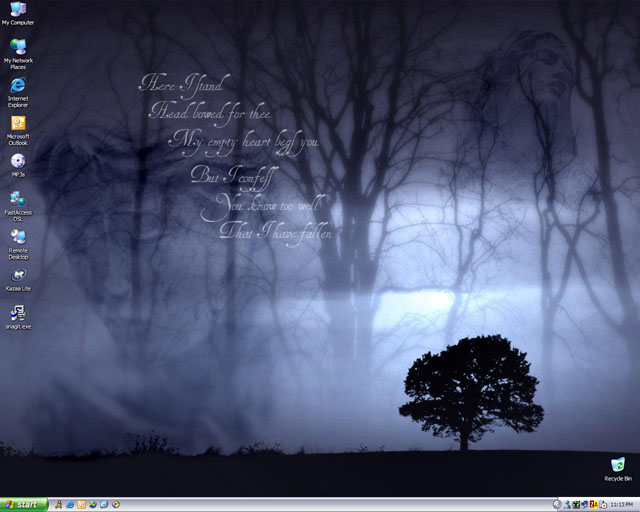
Task: Open MSN Explorer quick launch icon
Action: 93,505
